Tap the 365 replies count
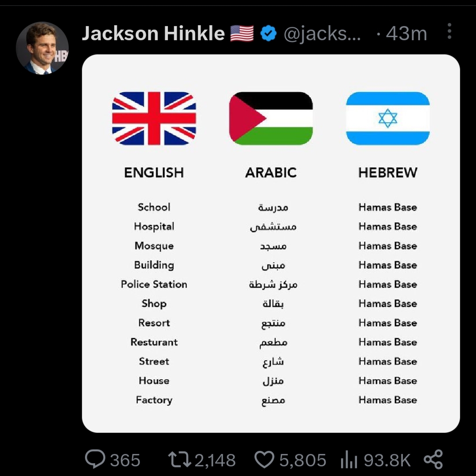This screenshot has height=476, width=476. 125,460
